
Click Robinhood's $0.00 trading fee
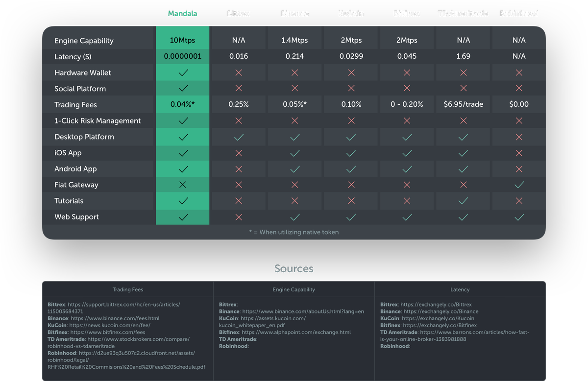[x=519, y=104]
